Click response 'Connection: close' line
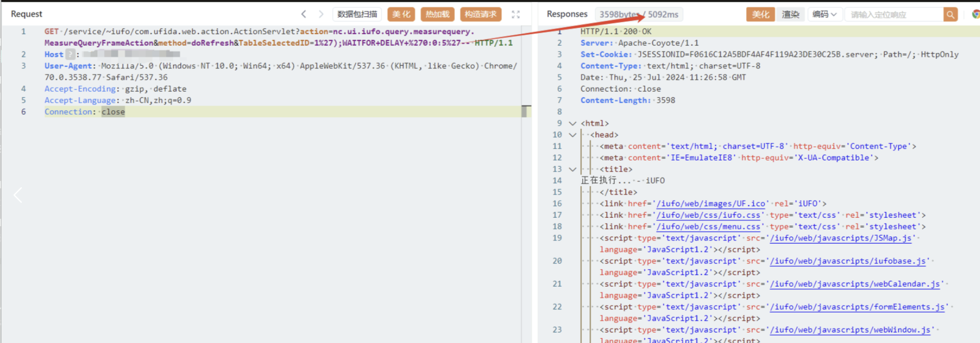 point(621,89)
